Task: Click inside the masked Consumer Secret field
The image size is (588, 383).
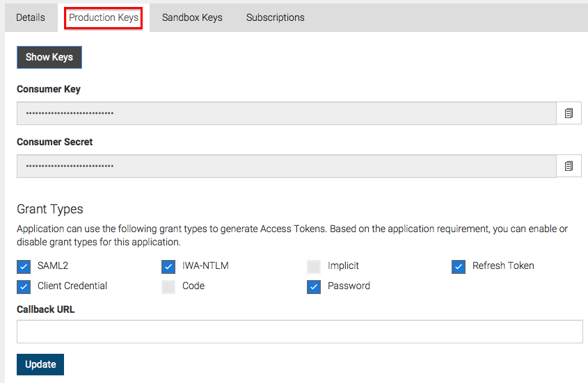Action: (287, 166)
